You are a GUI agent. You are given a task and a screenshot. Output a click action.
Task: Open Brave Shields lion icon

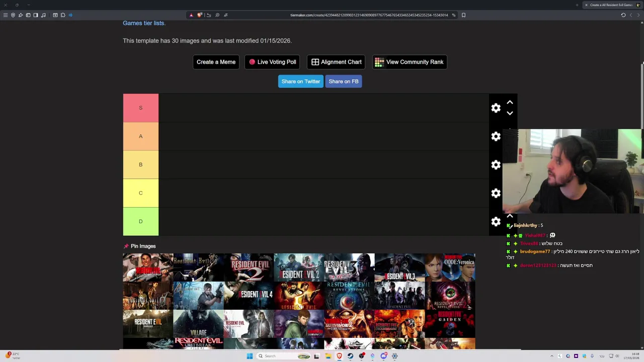[200, 15]
